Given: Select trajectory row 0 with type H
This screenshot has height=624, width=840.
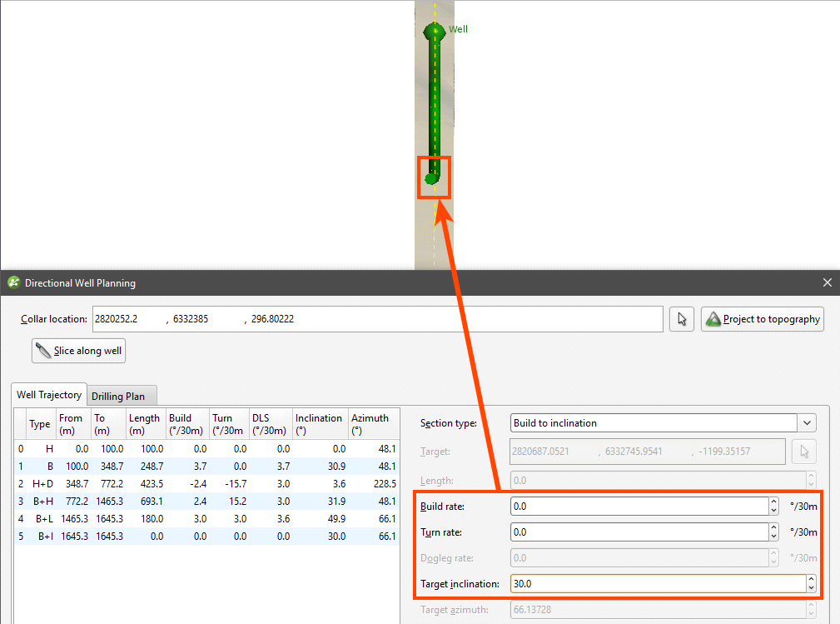Looking at the screenshot, I should point(206,448).
